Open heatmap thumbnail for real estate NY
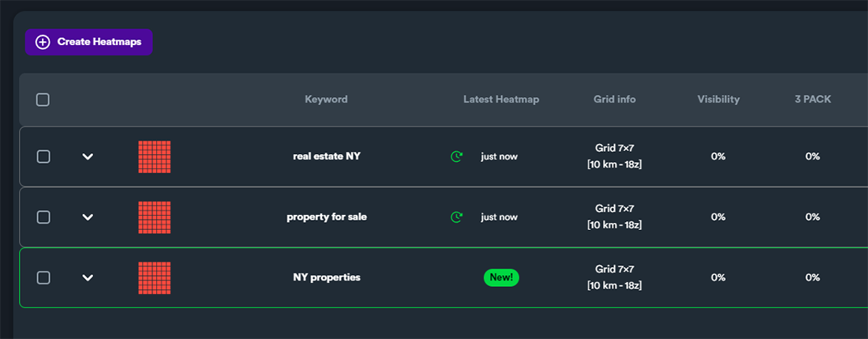868x339 pixels. (x=155, y=156)
